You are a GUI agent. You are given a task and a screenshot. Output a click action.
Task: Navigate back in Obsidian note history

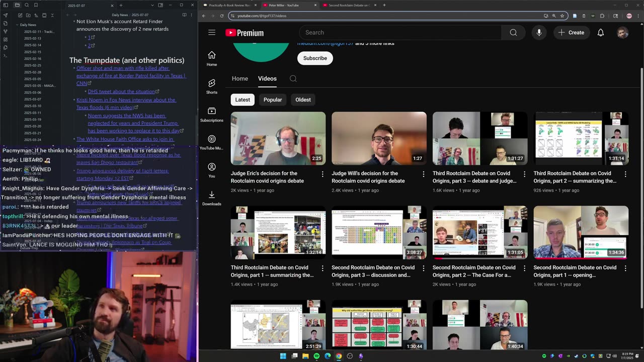click(x=67, y=15)
